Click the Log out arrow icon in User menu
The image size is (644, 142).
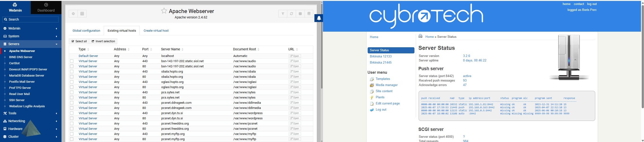372,110
